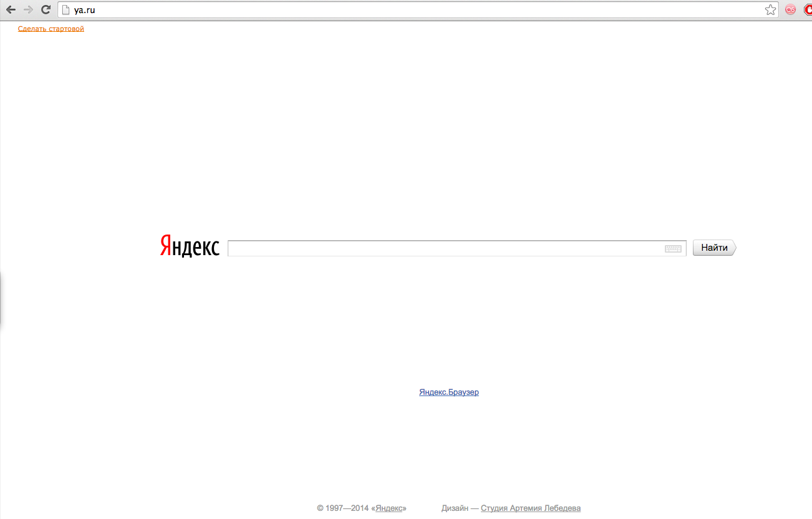
Task: Open the pink extension icon in toolbar
Action: [x=790, y=9]
